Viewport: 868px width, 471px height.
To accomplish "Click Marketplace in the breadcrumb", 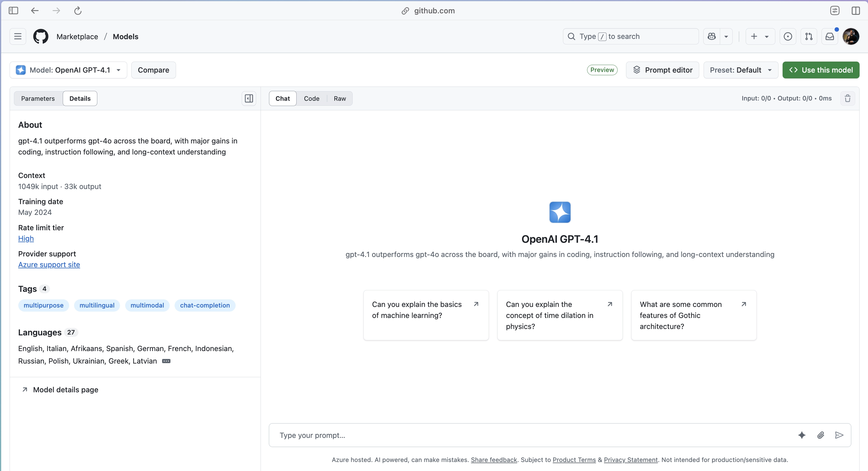I will pos(77,36).
